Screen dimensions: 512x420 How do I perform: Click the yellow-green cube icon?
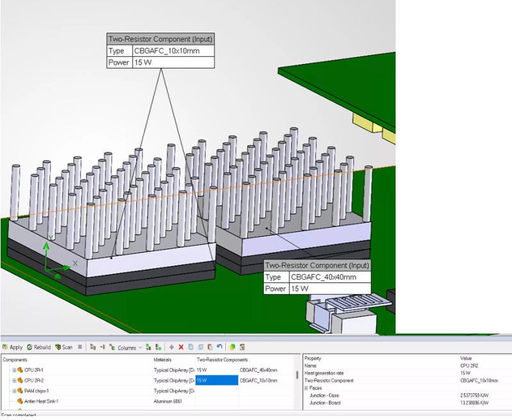pyautogui.click(x=232, y=347)
